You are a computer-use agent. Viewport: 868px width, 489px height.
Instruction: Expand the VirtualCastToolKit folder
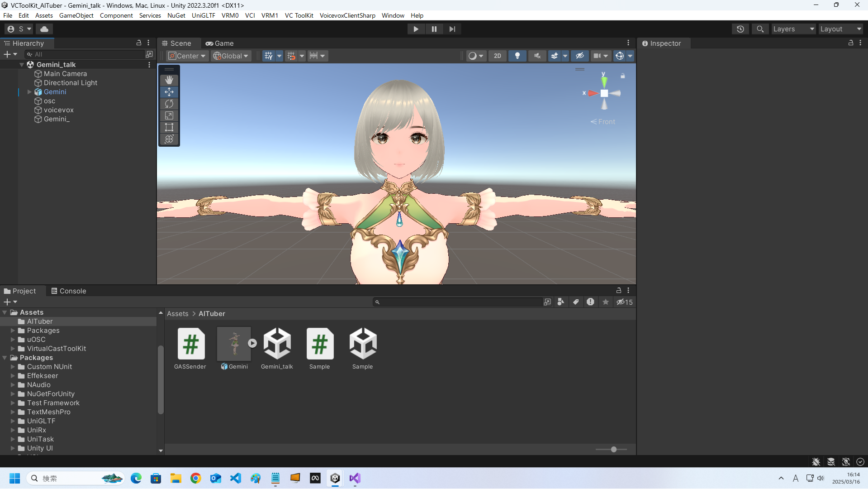tap(13, 349)
